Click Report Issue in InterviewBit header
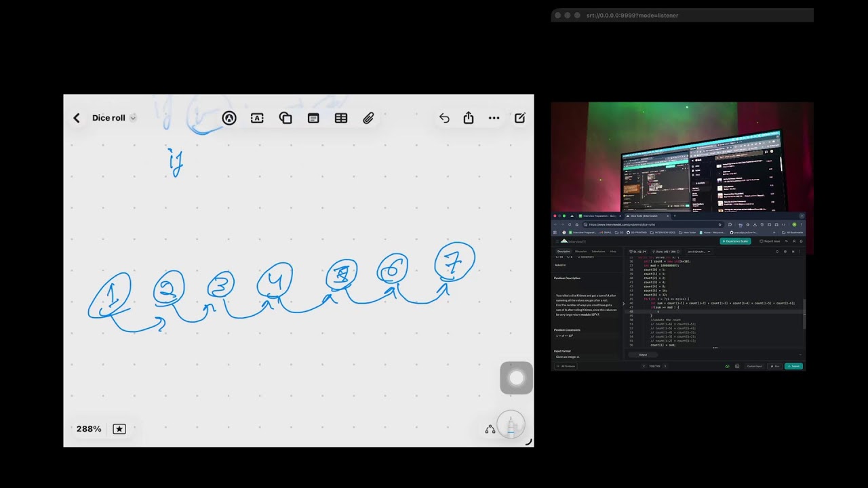This screenshot has height=488, width=868. [770, 241]
